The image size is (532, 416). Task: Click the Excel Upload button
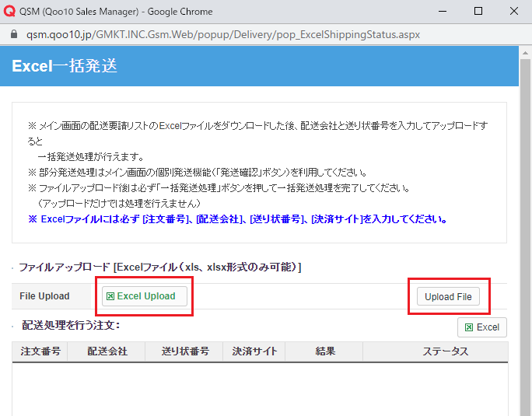(x=145, y=296)
